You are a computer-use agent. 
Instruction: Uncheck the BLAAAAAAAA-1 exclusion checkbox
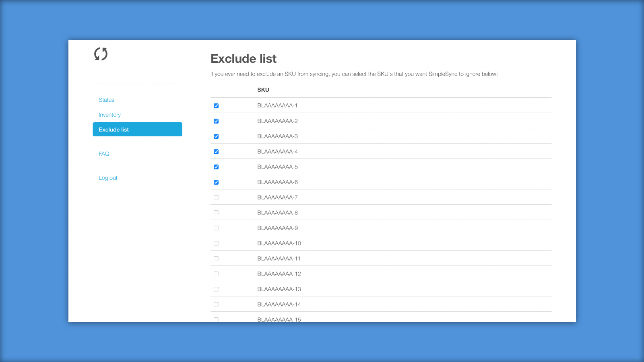[x=216, y=105]
